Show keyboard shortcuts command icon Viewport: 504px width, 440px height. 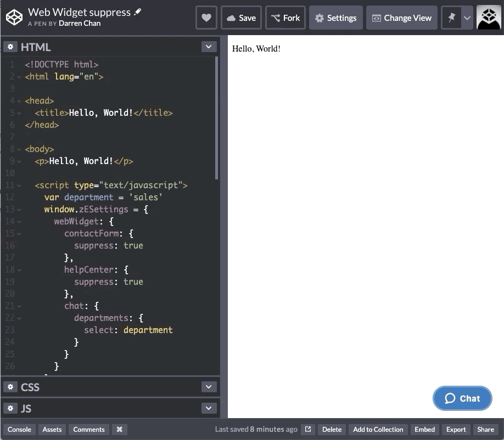click(x=120, y=430)
